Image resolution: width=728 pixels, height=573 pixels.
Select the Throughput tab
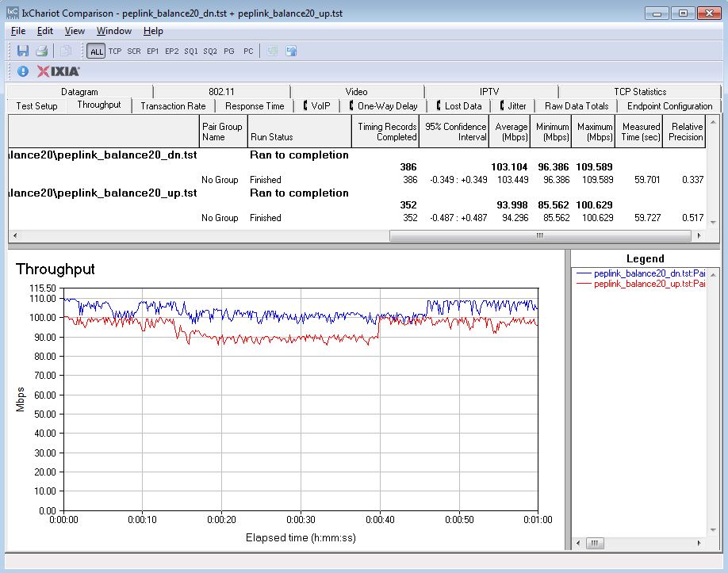[x=99, y=105]
